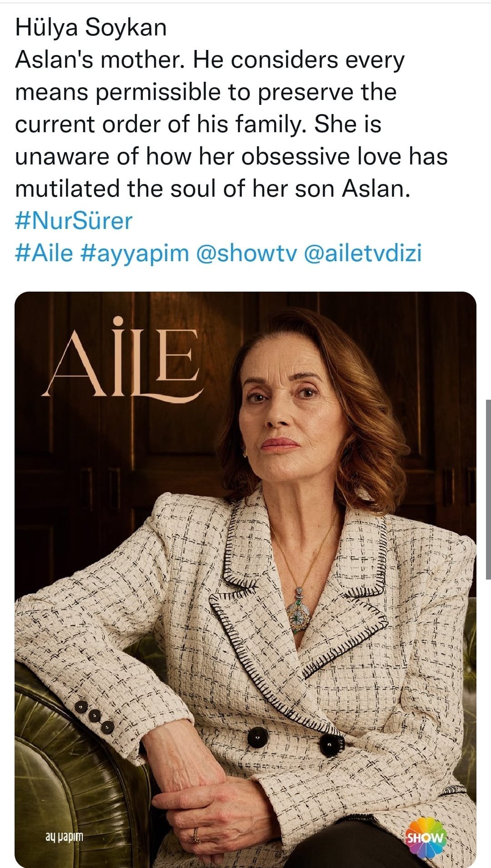Click the name Hülya Soykan
The width and height of the screenshot is (491, 868).
click(x=91, y=28)
